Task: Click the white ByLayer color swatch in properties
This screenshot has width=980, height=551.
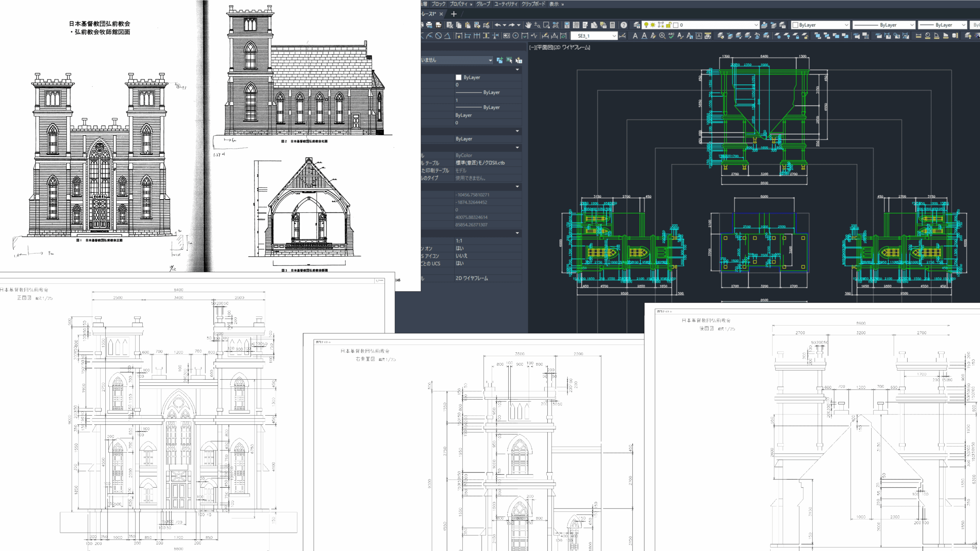Action: (459, 77)
